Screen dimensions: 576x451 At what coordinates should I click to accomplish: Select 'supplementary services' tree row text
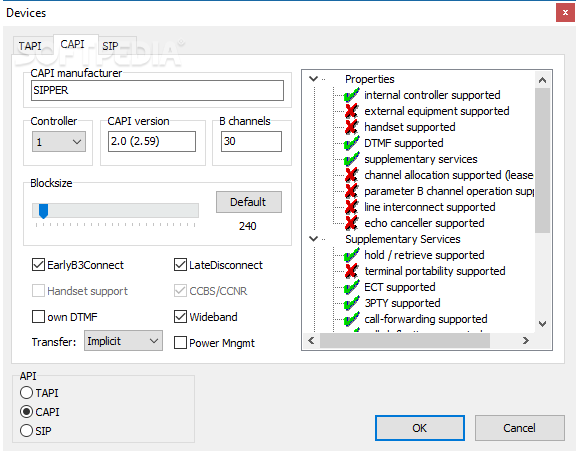pyautogui.click(x=421, y=159)
